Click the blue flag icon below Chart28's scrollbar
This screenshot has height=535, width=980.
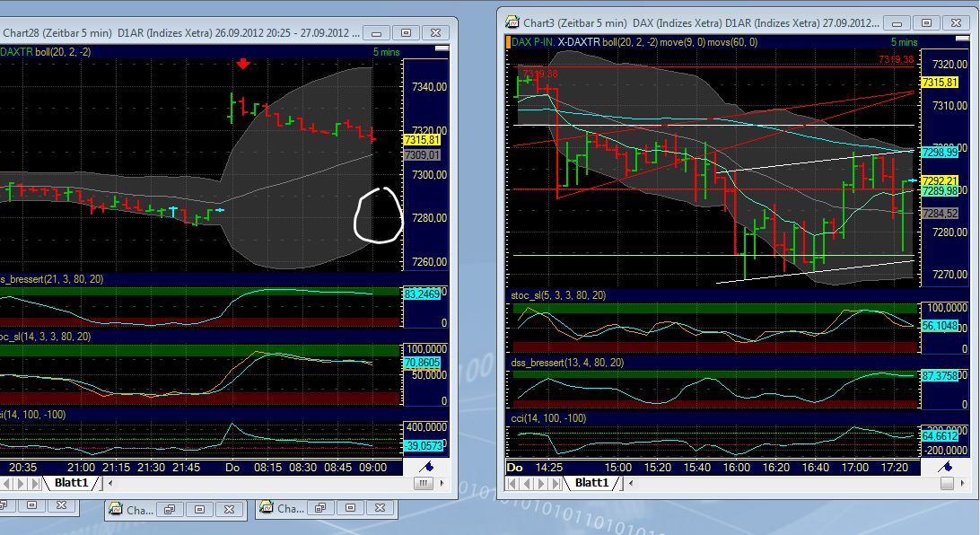[x=428, y=468]
